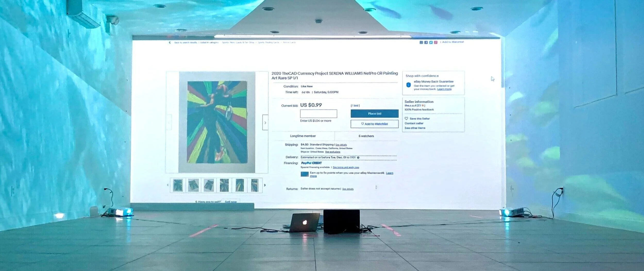Select the sixth gallery thumbnail
644x271 pixels.
coord(255,185)
